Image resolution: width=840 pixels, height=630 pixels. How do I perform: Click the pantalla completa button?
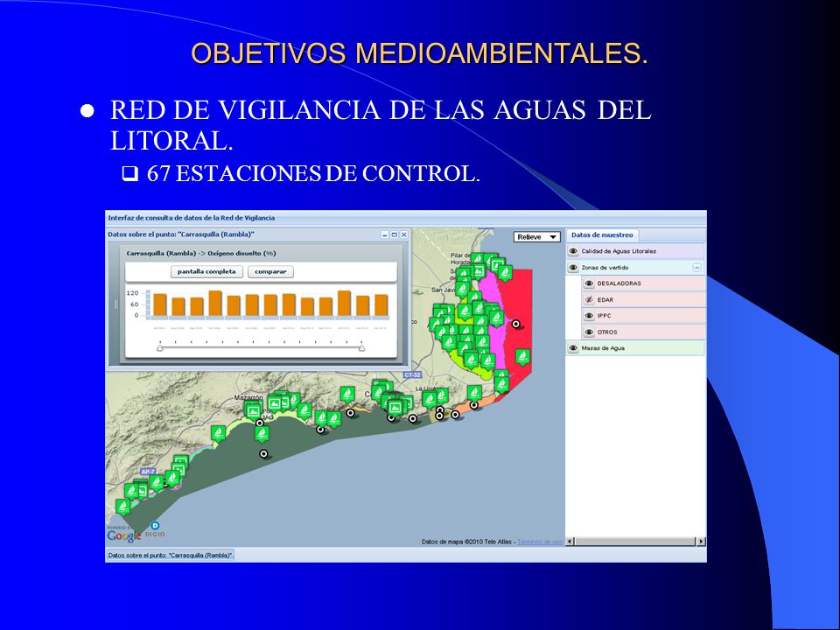tap(206, 271)
